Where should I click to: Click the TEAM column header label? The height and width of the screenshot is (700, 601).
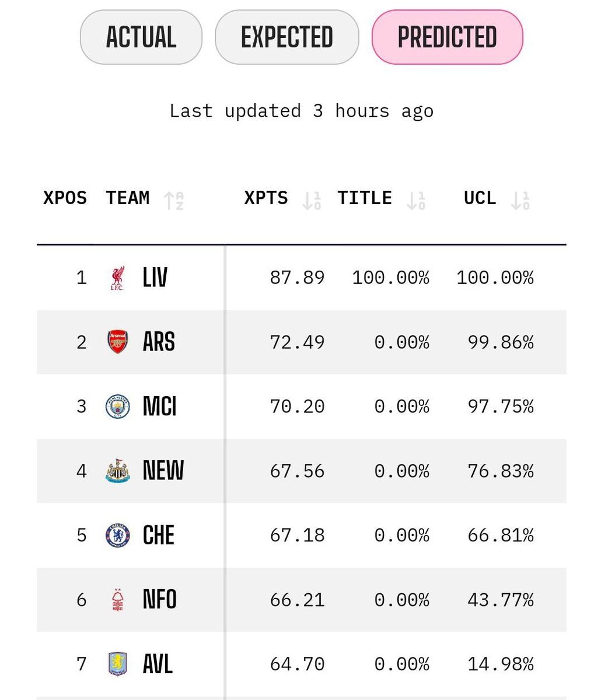[128, 198]
